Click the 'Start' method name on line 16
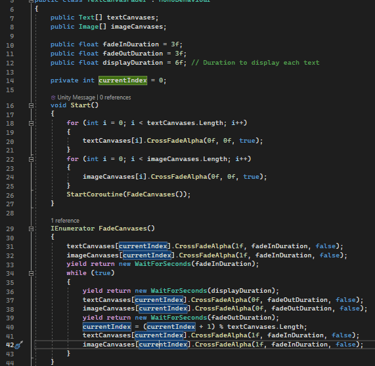 [x=80, y=105]
